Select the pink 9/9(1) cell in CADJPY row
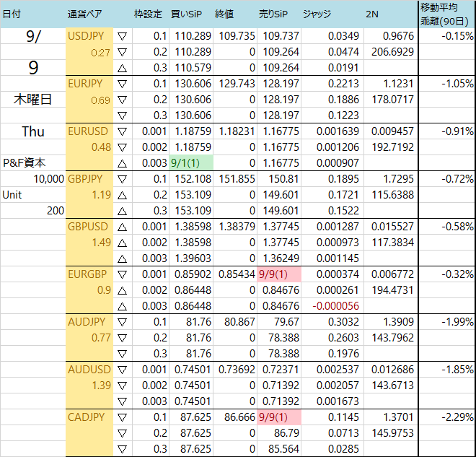Viewport: 476px width, 457px height. (x=279, y=417)
